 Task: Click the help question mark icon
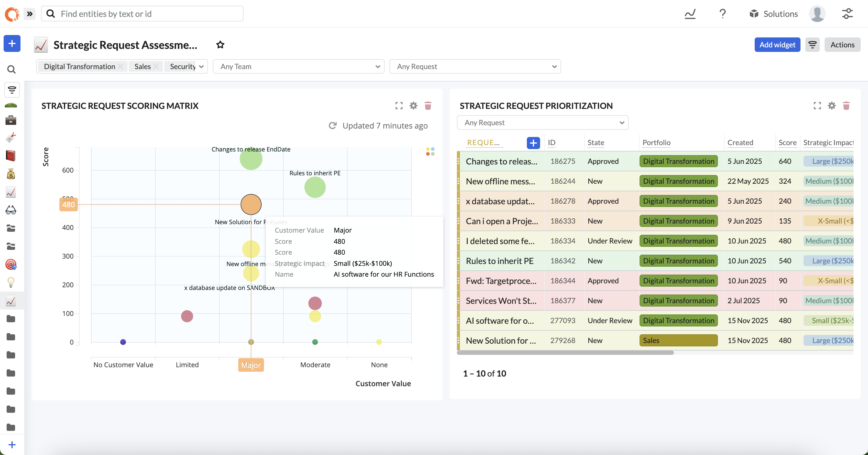tap(722, 14)
